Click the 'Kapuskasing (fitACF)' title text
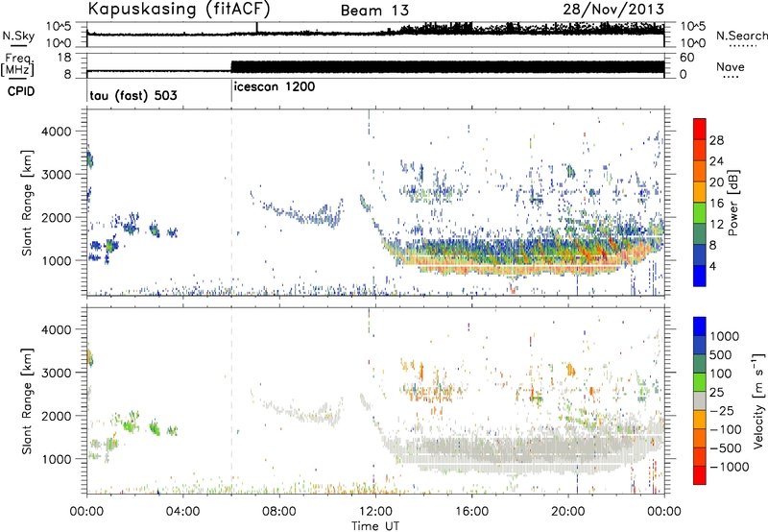The image size is (768, 532). click(x=180, y=10)
